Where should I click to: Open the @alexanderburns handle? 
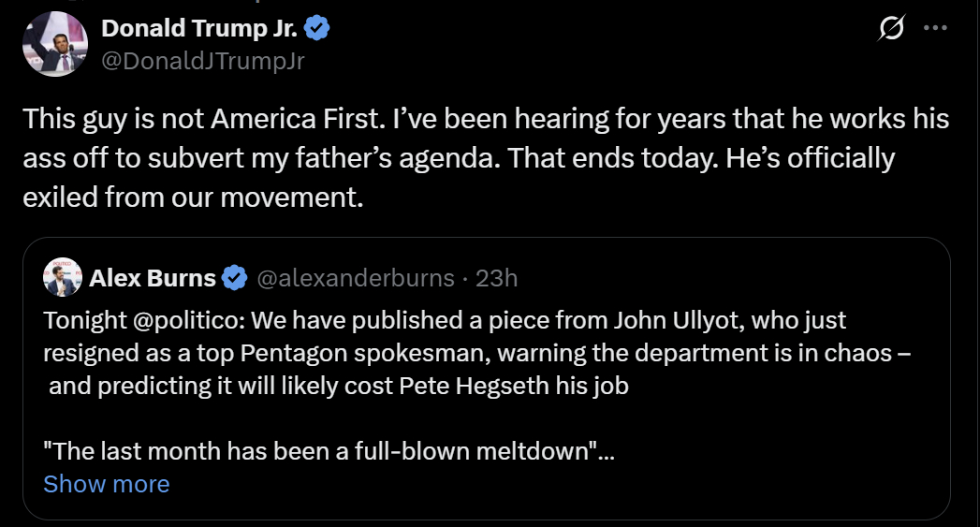(355, 278)
